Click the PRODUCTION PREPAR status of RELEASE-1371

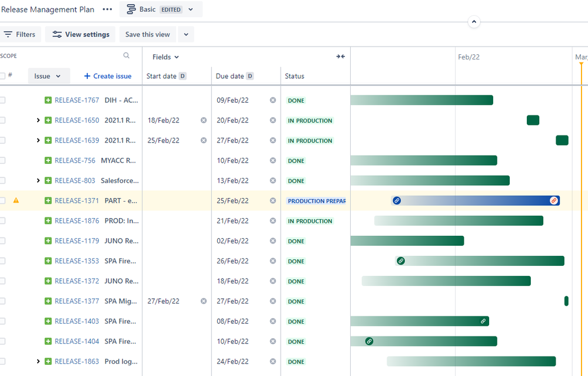315,201
